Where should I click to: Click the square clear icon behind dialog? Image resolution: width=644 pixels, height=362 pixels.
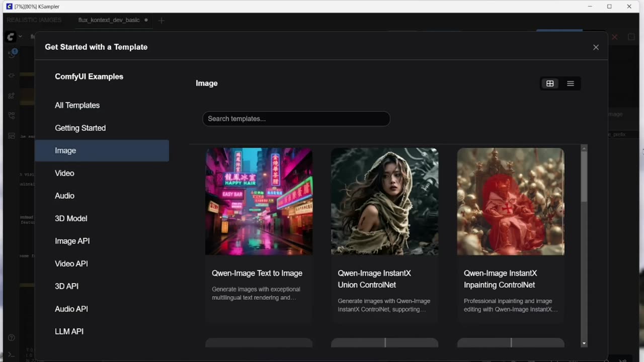point(631,37)
